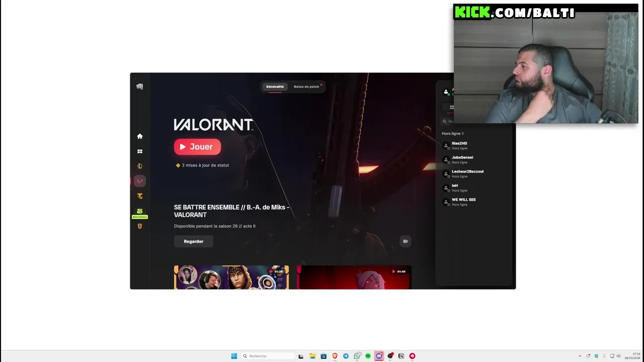
Task: Click the friends list search field
Action: (x=448, y=121)
